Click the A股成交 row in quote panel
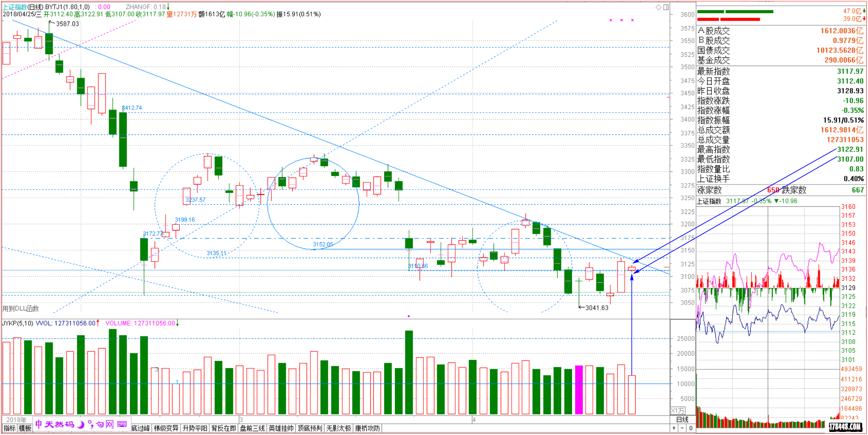The width and height of the screenshot is (868, 435). pos(780,31)
